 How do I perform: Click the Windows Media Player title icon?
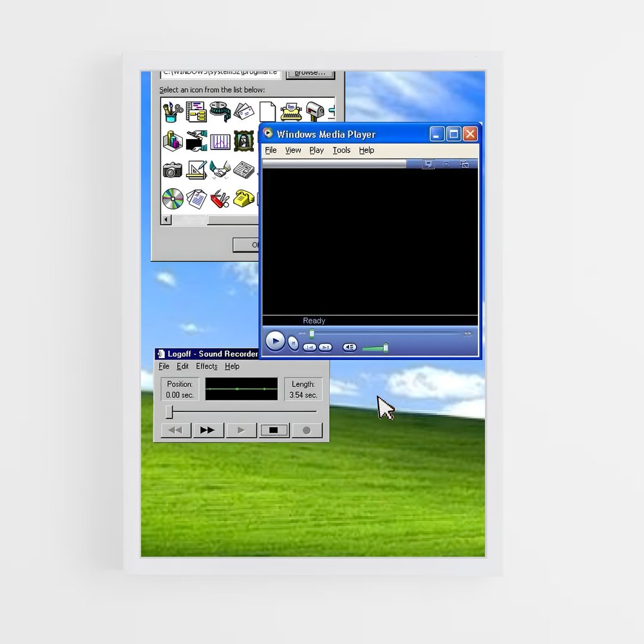268,133
